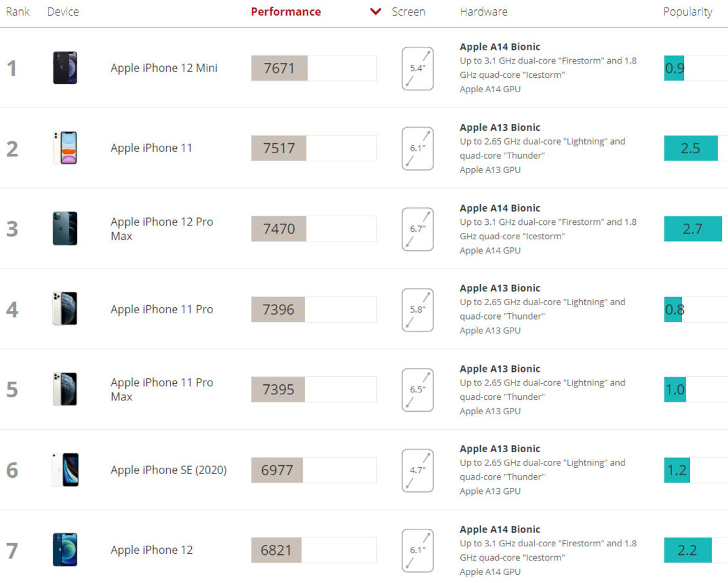Click the 4.7" screen size icon
The height and width of the screenshot is (583, 728).
click(x=417, y=470)
